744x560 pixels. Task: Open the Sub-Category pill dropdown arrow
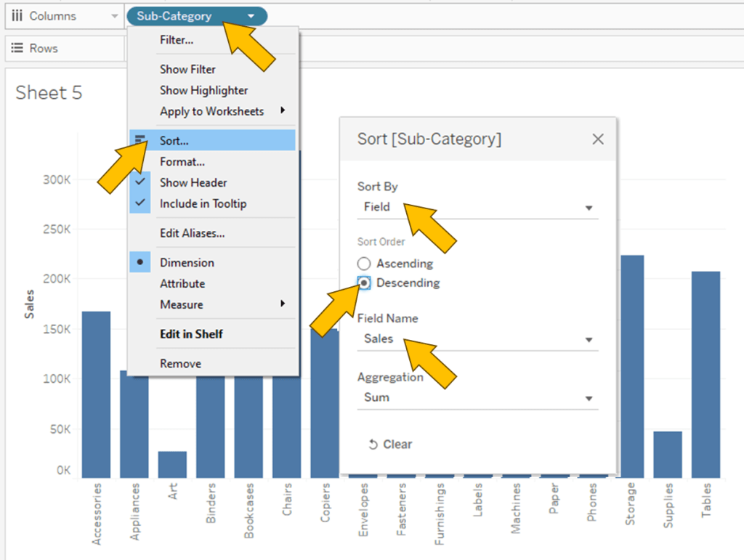(x=251, y=16)
